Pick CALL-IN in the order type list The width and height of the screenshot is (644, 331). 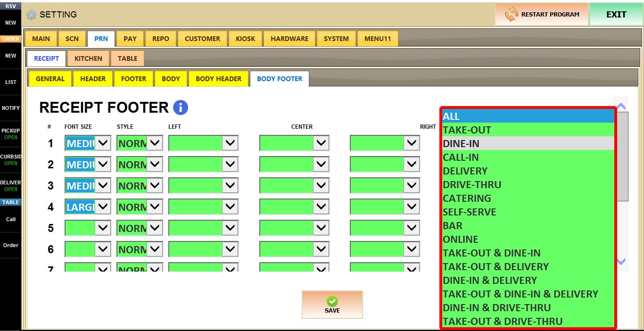tap(528, 157)
